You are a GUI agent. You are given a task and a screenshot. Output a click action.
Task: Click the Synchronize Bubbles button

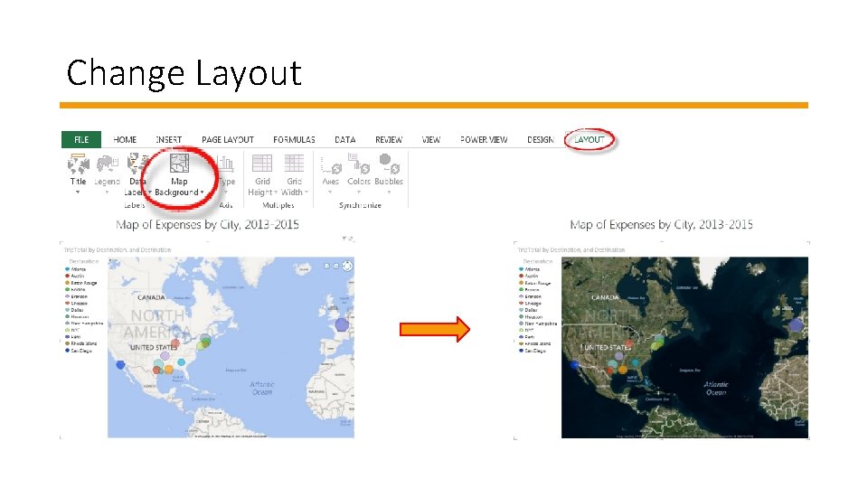point(389,174)
